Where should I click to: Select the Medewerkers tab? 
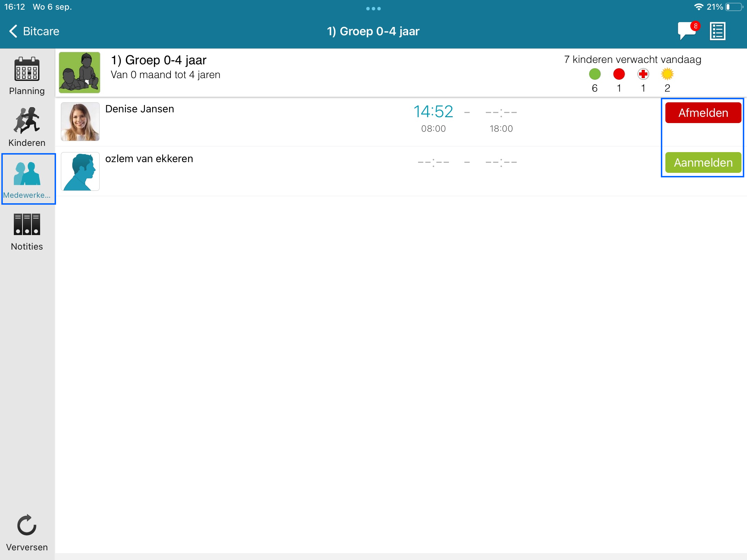point(27,179)
